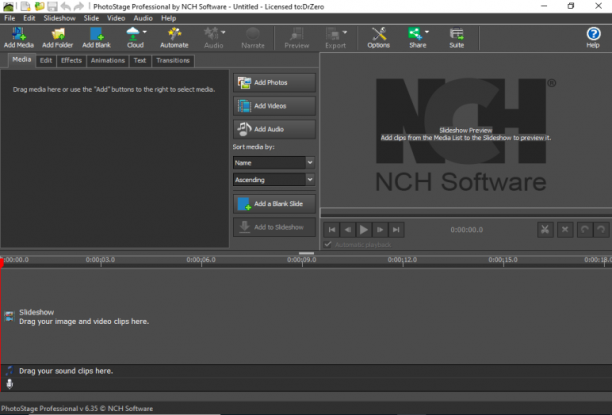Open the Options settings tool

pos(378,38)
